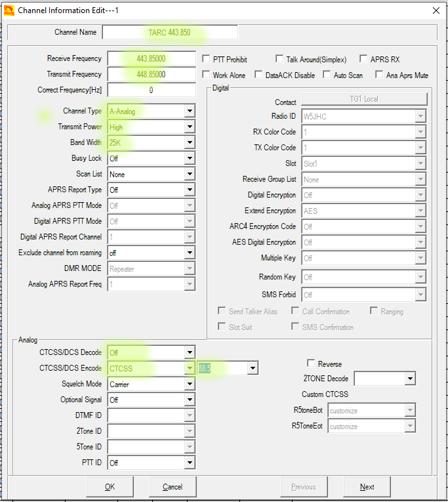Click the Cancel button
This screenshot has width=448, height=502.
173,487
